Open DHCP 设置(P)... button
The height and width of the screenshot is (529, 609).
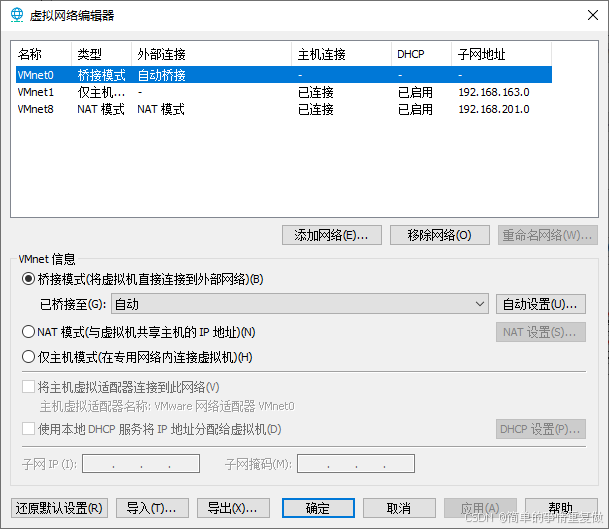[541, 429]
